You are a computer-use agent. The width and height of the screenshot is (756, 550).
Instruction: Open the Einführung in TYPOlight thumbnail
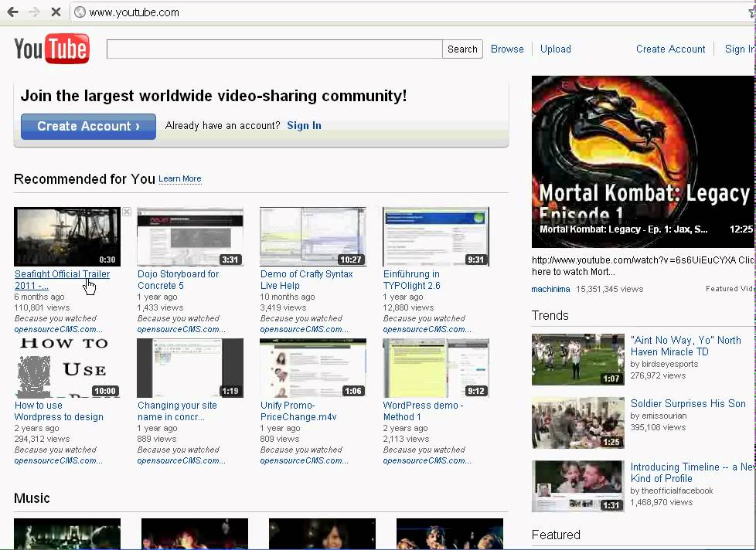click(436, 236)
